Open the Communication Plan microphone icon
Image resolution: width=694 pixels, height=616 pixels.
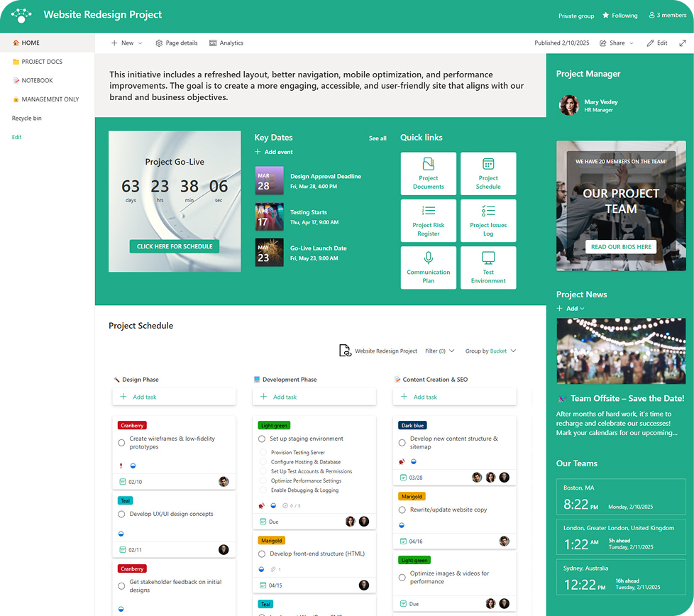(429, 258)
